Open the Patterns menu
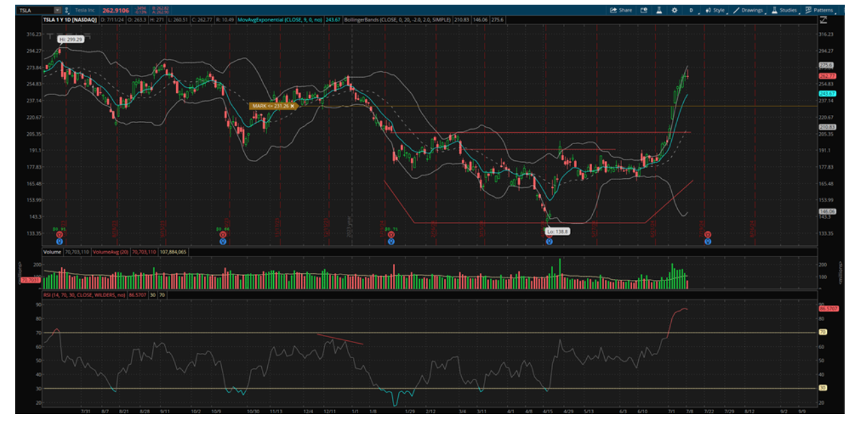This screenshot has height=428, width=868. tap(819, 11)
